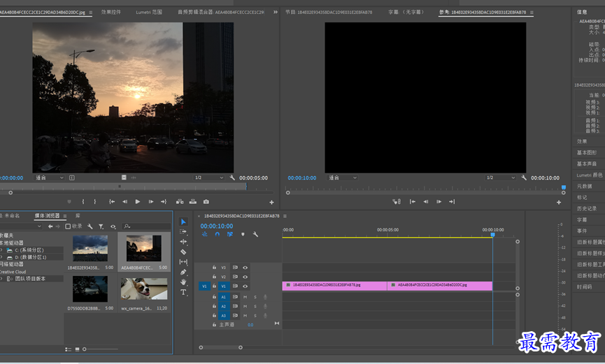This screenshot has height=364, width=605.
Task: Click the source monitor Mark In button
Action: click(83, 202)
